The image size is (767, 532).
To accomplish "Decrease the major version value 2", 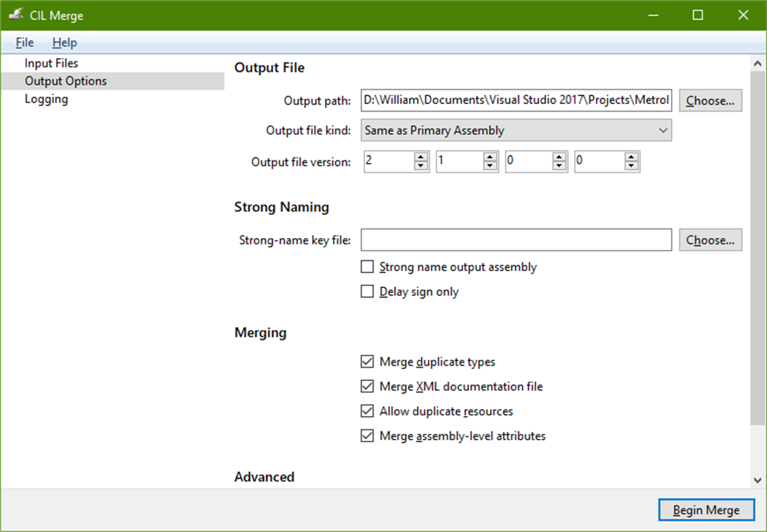I will coord(421,166).
